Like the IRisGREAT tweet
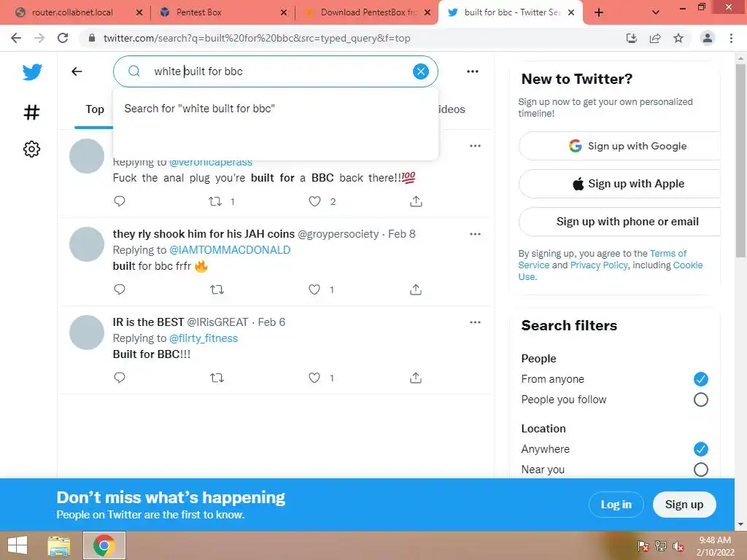Viewport: 747px width, 560px height. pos(314,378)
